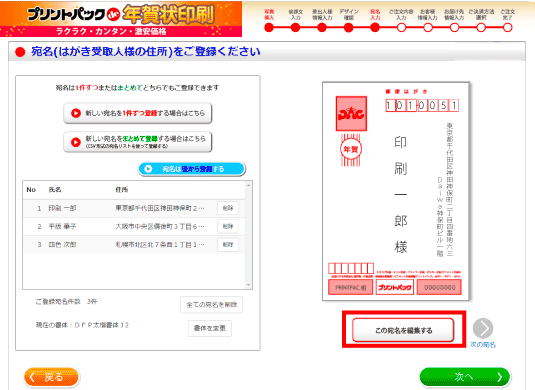Click the 札幌市北区北7条西 address cell
The height and width of the screenshot is (390, 535).
coord(160,245)
